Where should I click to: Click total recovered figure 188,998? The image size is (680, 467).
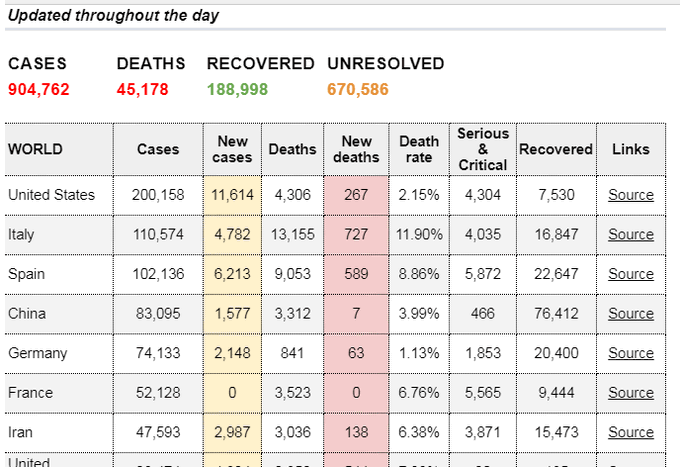(237, 90)
